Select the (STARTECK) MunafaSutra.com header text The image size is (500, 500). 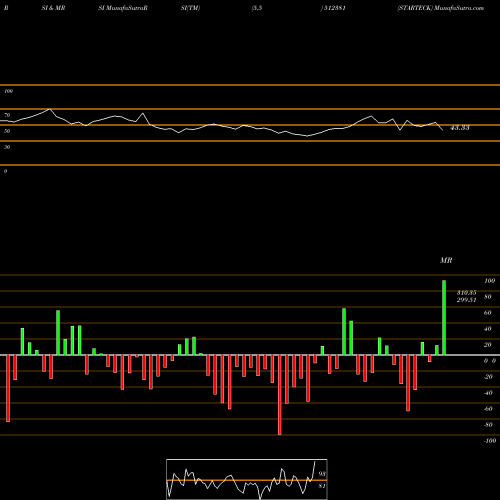[440, 8]
